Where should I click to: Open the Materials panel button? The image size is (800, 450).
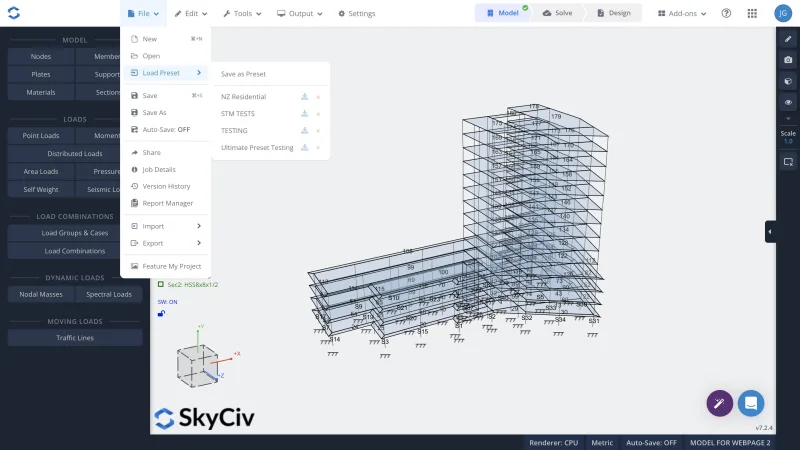[41, 92]
